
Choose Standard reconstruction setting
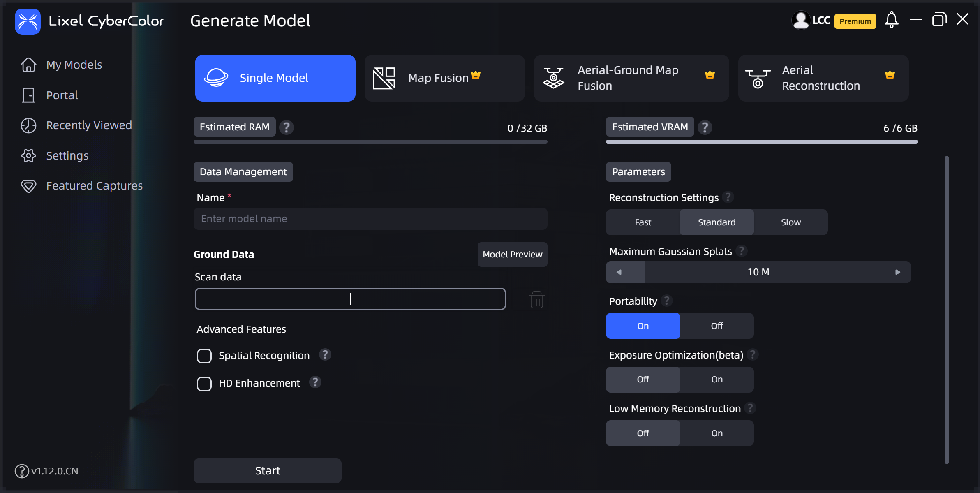tap(717, 222)
